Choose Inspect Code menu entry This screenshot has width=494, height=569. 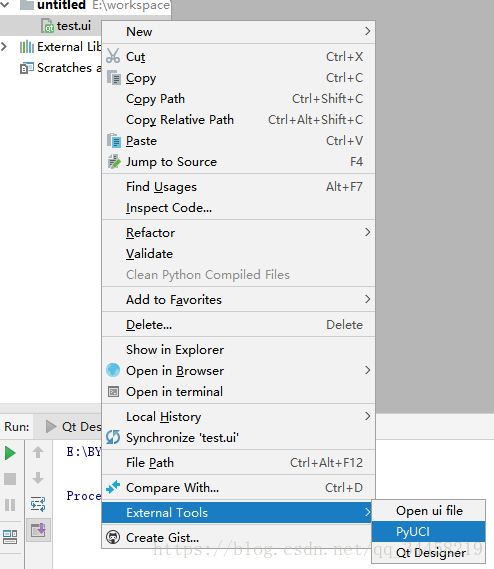[238, 208]
